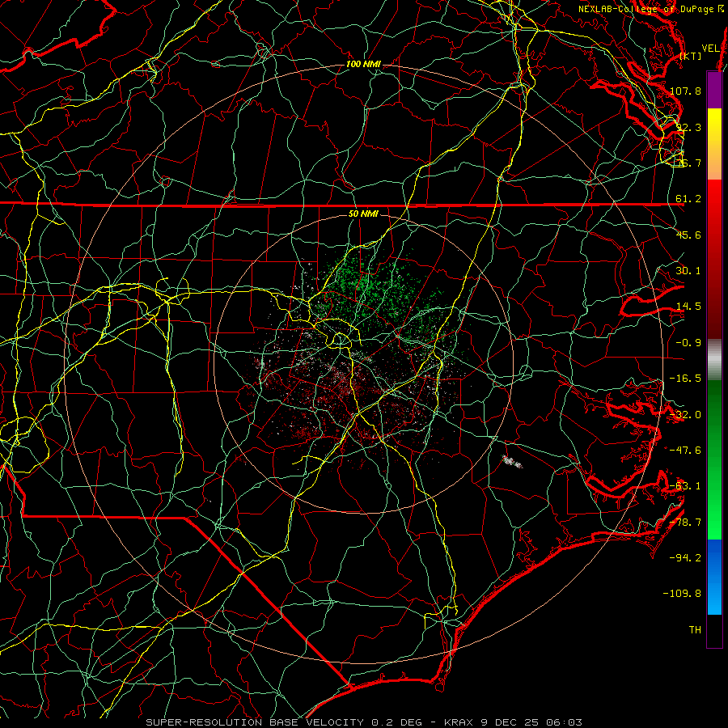Select the -0.9 value on velocity scale
Screen dimensions: 728x728
(x=688, y=343)
